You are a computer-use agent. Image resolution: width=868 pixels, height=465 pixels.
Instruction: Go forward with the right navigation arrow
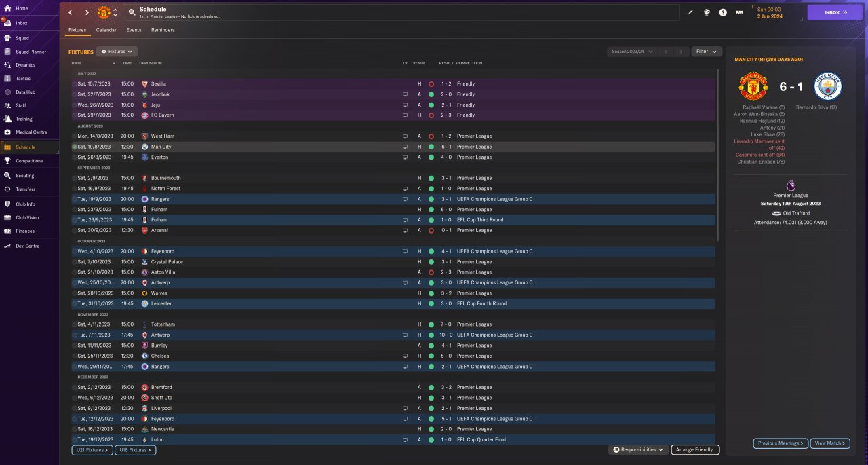(87, 12)
